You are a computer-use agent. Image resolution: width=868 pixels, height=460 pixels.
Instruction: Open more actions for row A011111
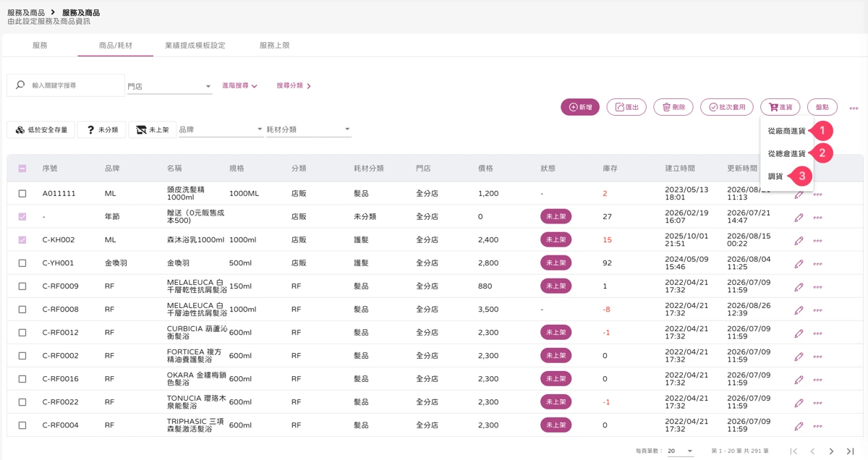coord(818,195)
